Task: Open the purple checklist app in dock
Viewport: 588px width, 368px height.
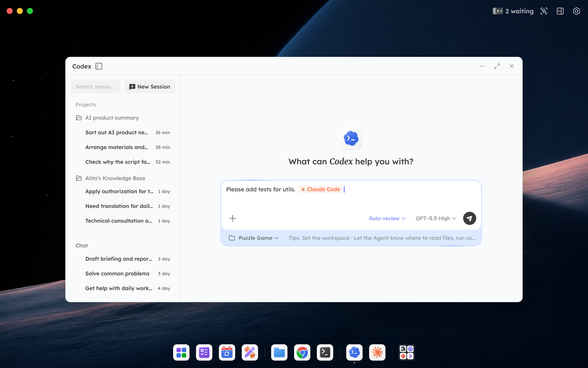Action: click(x=204, y=352)
